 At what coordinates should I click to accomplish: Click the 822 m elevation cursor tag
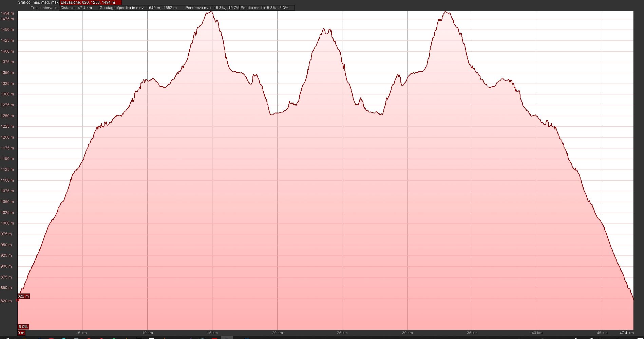point(23,296)
